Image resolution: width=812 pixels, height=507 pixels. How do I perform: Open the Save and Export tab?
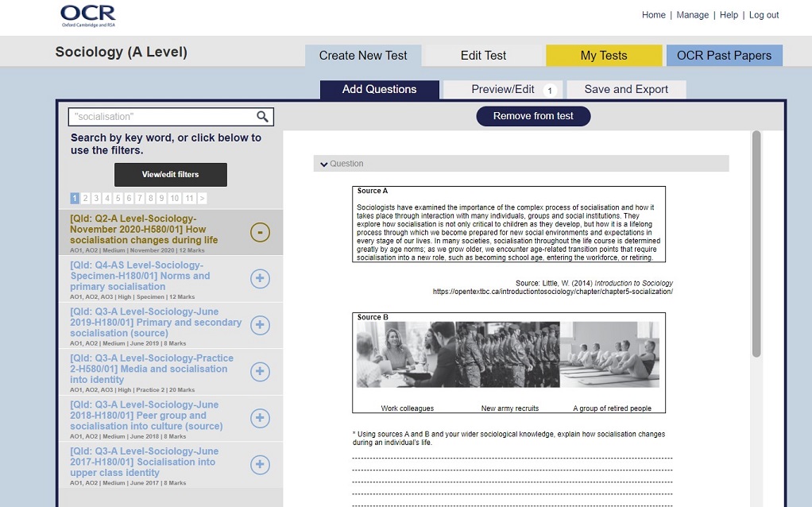tap(626, 89)
